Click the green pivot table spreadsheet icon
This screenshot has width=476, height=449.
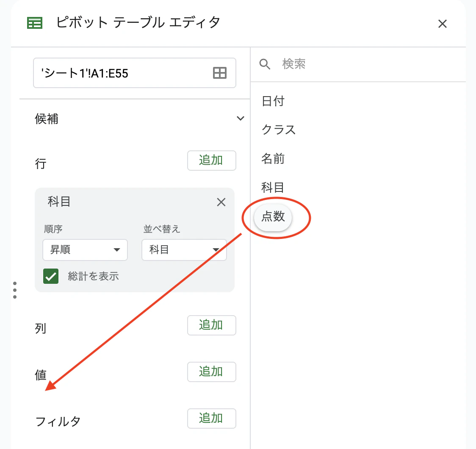[34, 23]
